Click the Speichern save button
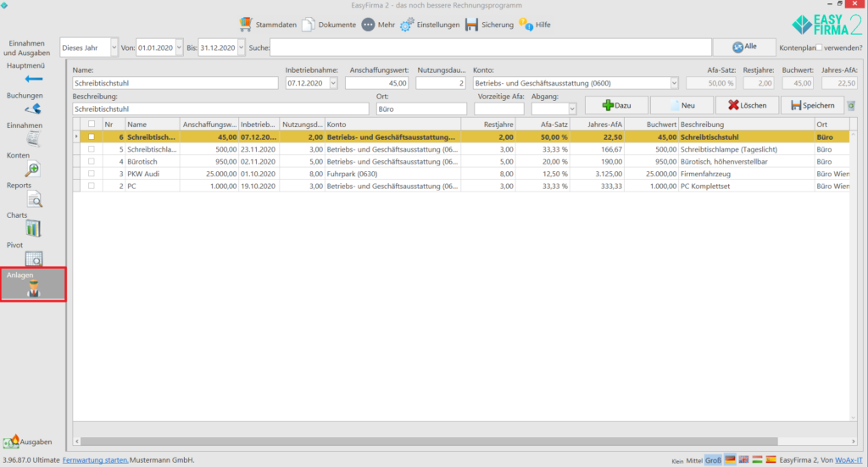The image size is (868, 467). point(812,105)
